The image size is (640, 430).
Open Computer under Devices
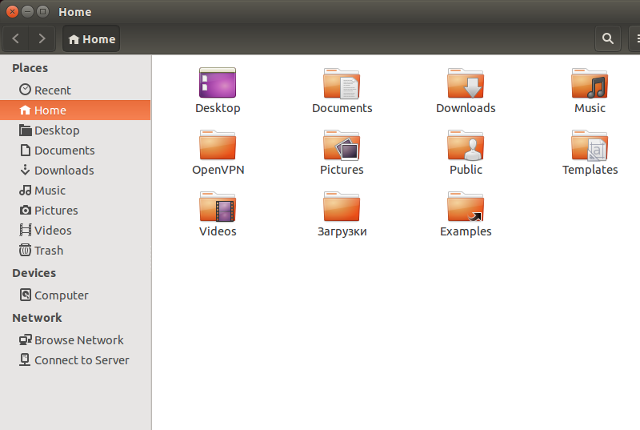(x=75, y=295)
